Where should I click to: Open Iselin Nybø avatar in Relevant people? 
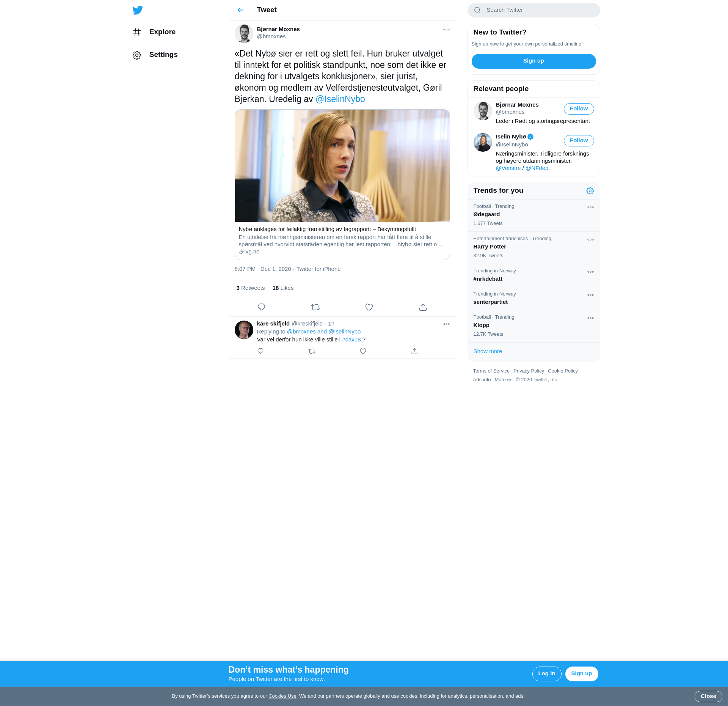coord(483,143)
